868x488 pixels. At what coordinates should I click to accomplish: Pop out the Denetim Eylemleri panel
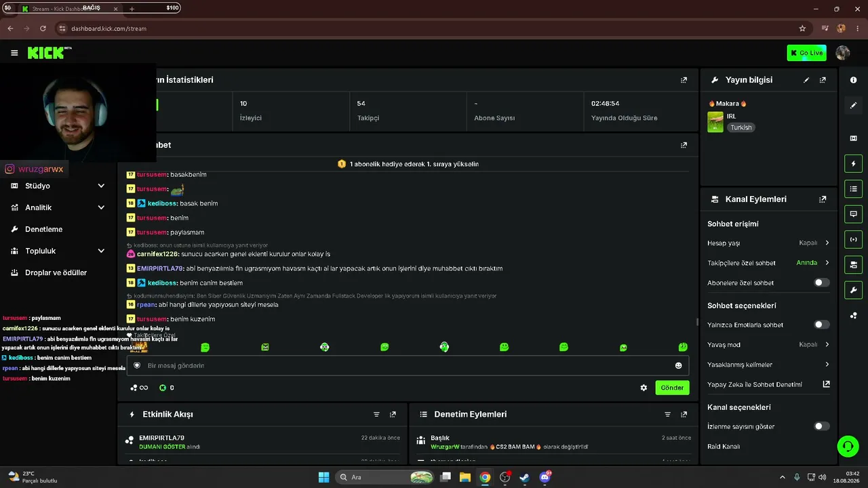[684, 414]
